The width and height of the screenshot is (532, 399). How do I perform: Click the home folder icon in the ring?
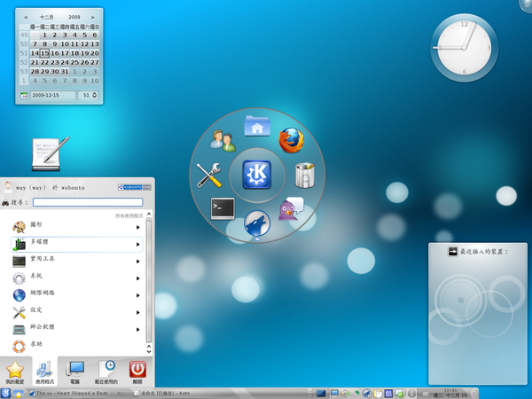coord(257,125)
